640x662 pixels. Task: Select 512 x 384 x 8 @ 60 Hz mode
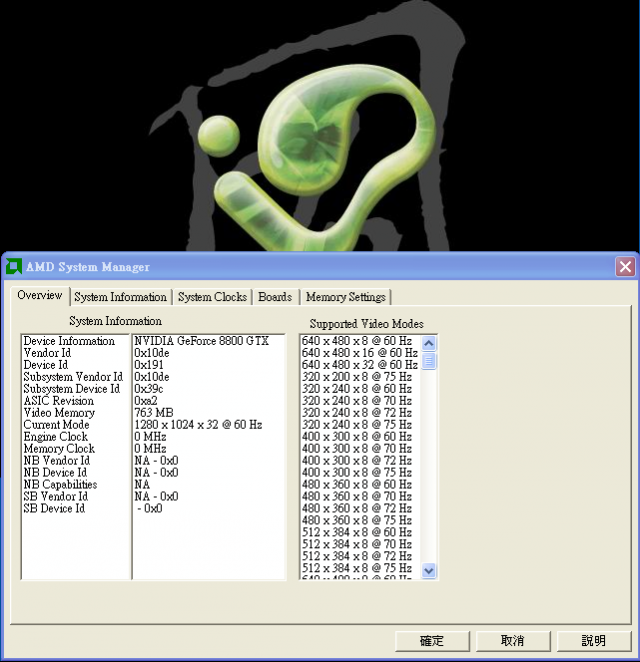357,532
